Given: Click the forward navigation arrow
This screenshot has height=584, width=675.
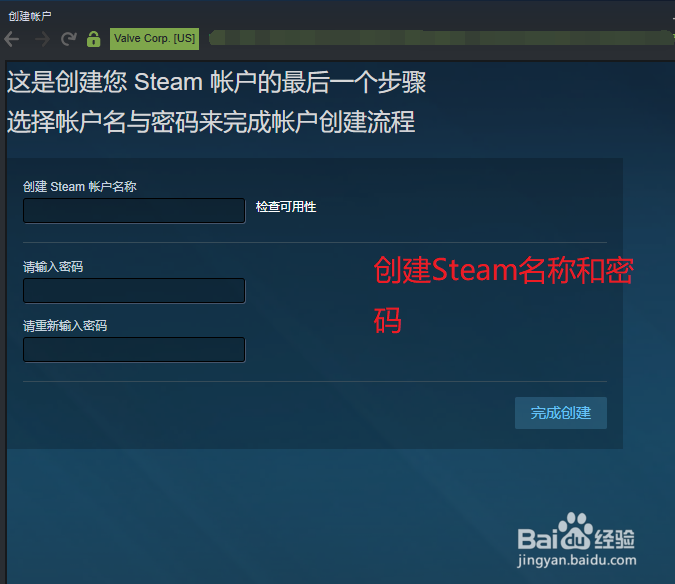Looking at the screenshot, I should click(42, 39).
